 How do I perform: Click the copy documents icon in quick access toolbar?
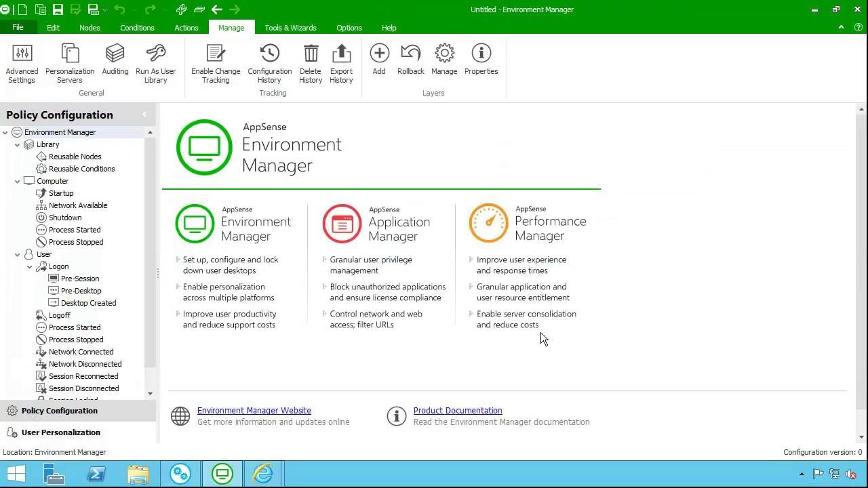pos(40,9)
